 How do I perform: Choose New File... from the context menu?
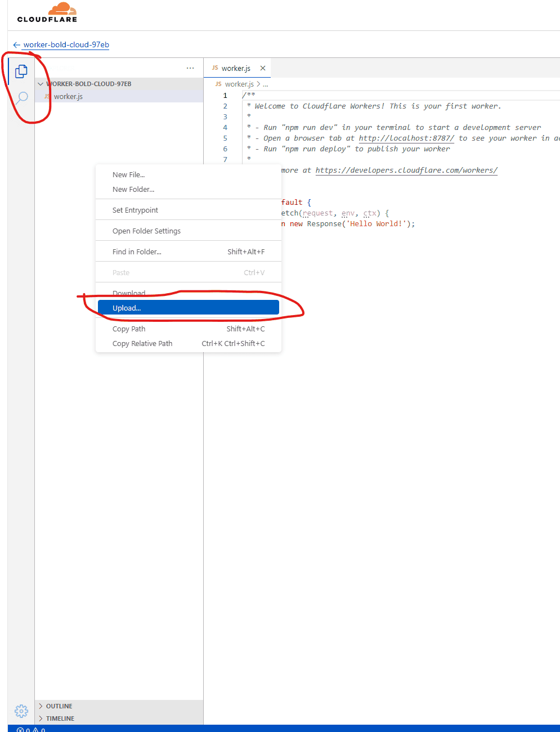point(129,174)
